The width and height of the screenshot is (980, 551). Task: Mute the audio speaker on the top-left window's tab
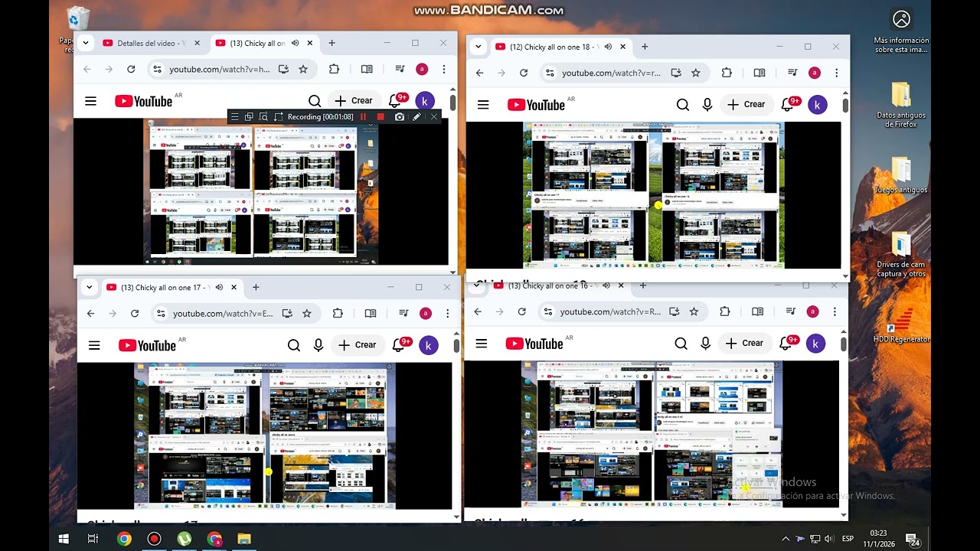[x=295, y=44]
